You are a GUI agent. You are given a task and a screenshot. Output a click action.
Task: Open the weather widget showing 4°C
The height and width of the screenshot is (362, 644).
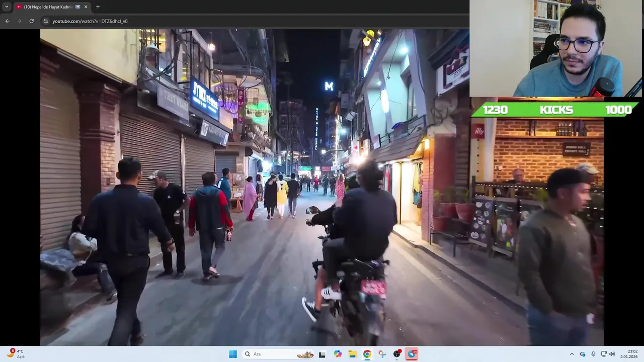15,354
